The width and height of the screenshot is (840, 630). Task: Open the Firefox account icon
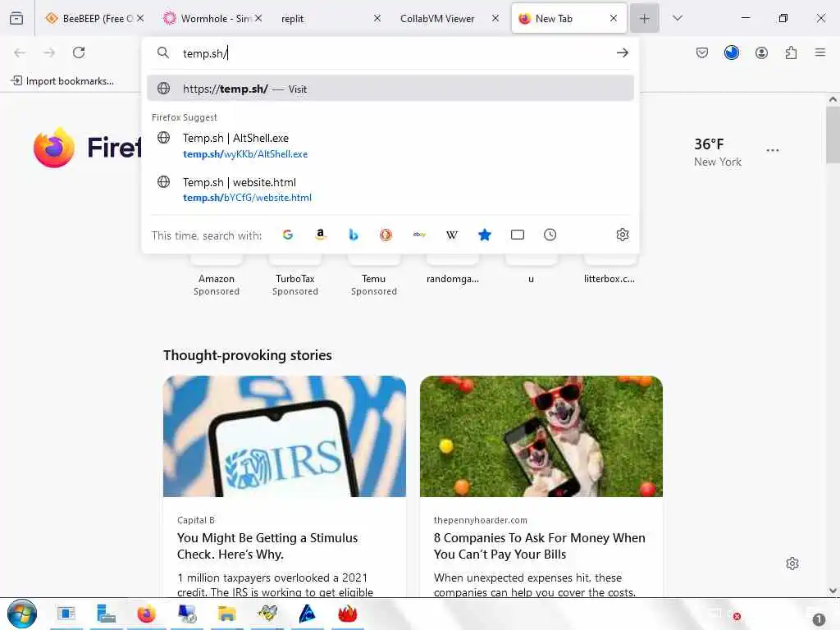761,52
